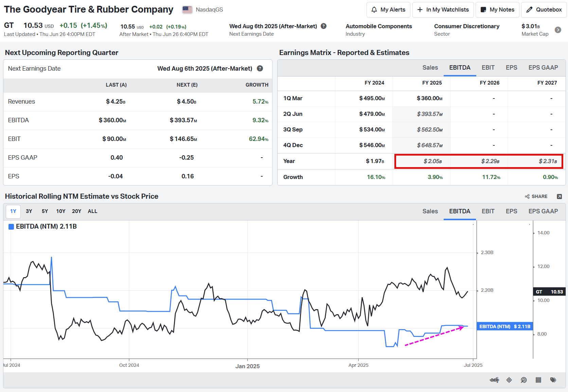Click the 16.10% growth value
This screenshot has height=392, width=568.
(376, 177)
